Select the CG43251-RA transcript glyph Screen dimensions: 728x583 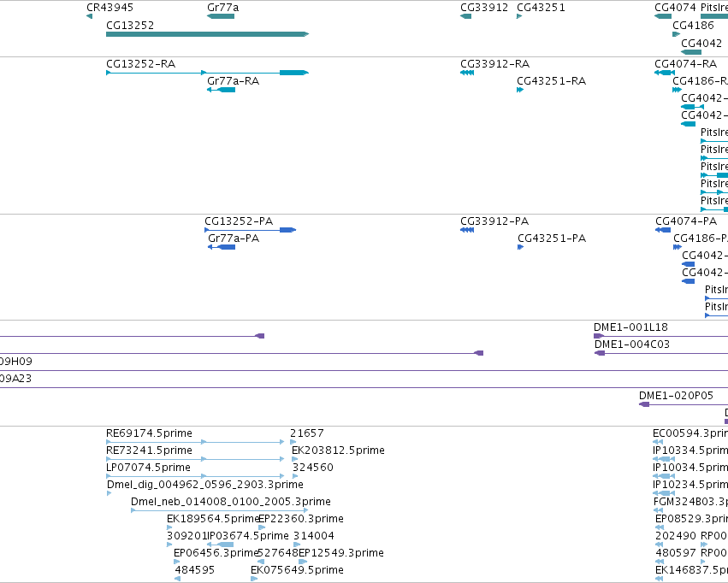[x=520, y=90]
